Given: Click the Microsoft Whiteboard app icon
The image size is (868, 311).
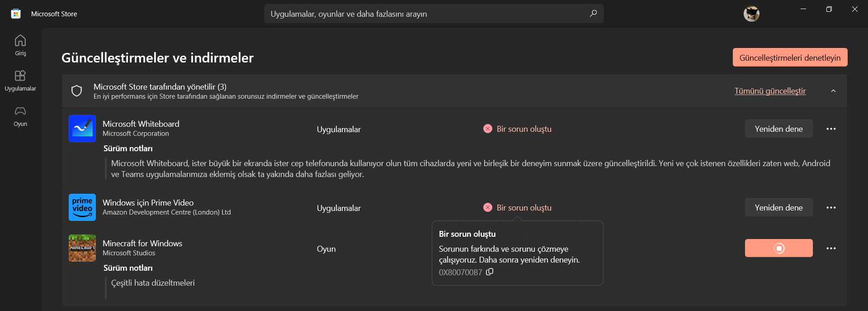Looking at the screenshot, I should [x=82, y=129].
